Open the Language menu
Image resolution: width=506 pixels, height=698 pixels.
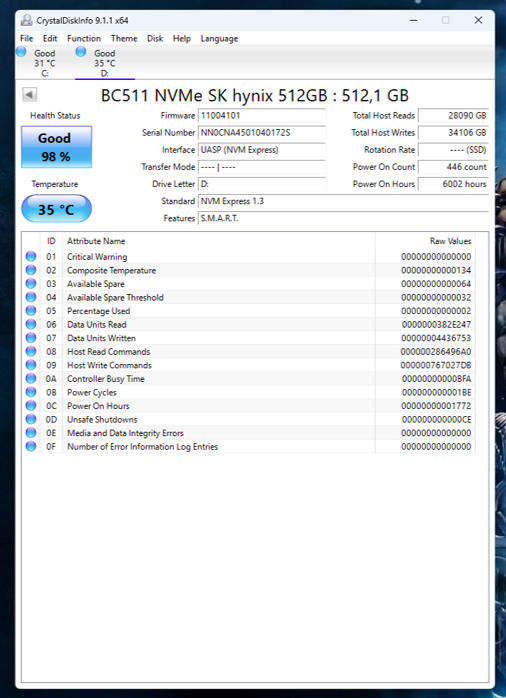tap(219, 39)
